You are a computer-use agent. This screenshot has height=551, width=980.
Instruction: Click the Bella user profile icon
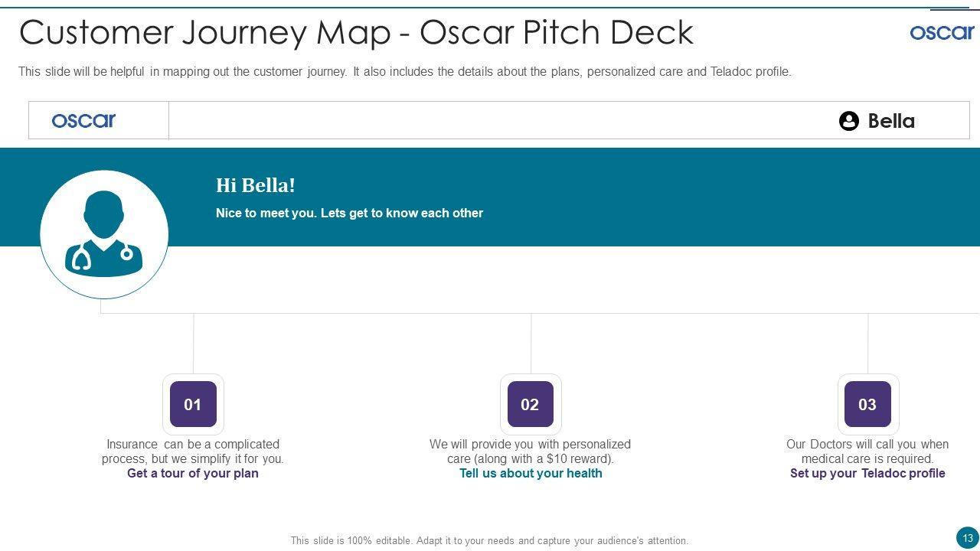click(848, 121)
